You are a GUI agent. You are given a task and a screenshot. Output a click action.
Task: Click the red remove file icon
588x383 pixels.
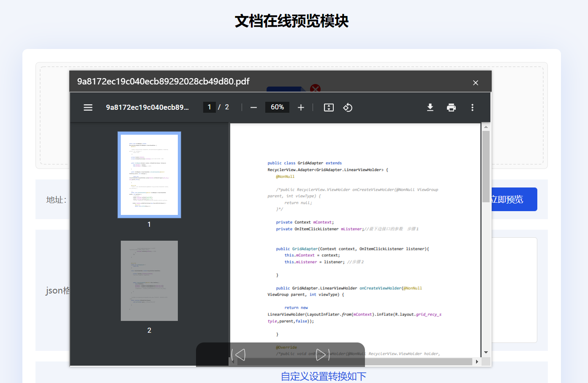pos(315,88)
